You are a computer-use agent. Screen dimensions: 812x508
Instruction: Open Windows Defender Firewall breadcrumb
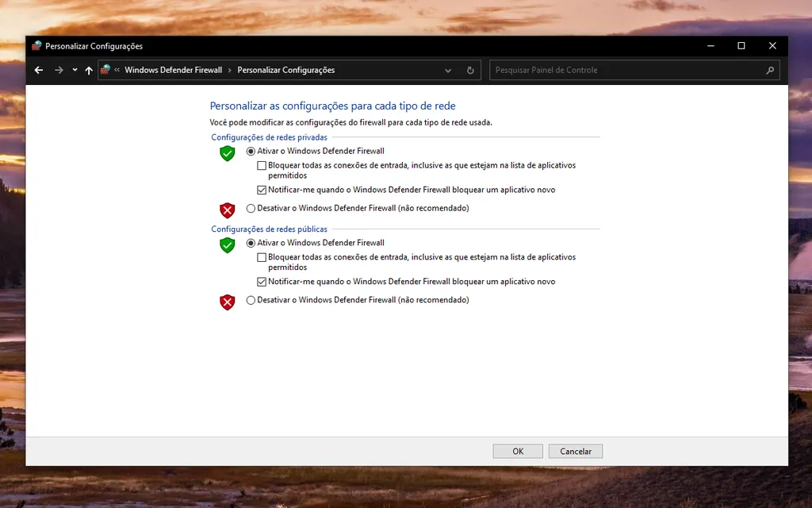point(173,70)
